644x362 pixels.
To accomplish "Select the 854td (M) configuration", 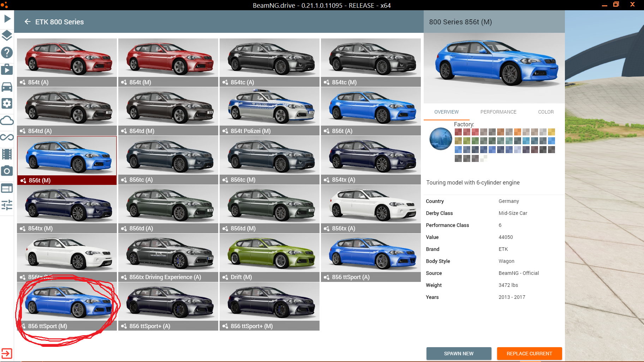I will (168, 111).
